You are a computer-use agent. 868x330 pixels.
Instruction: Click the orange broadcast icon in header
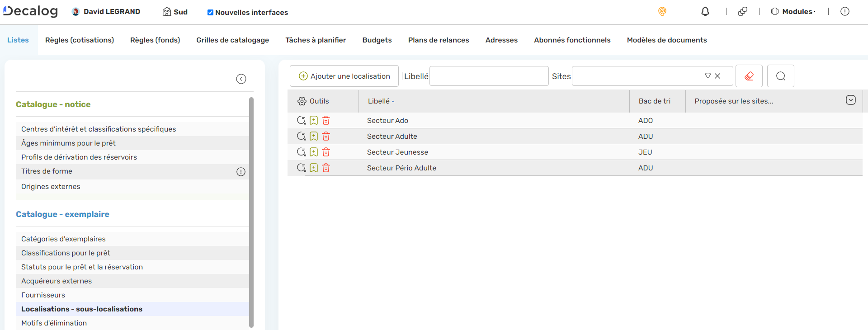click(662, 12)
